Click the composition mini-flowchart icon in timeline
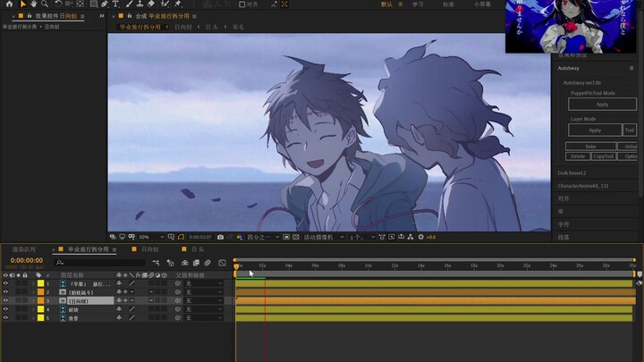Viewport: 644px width, 362px height. click(x=156, y=263)
